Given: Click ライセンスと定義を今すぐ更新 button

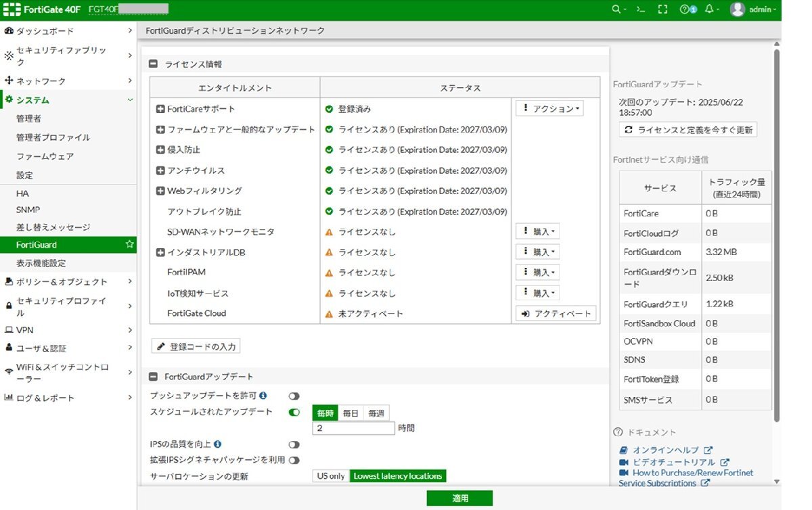Looking at the screenshot, I should (x=687, y=130).
